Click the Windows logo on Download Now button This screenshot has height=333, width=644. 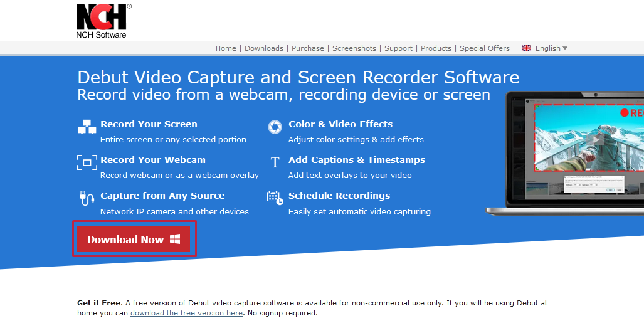coord(176,239)
